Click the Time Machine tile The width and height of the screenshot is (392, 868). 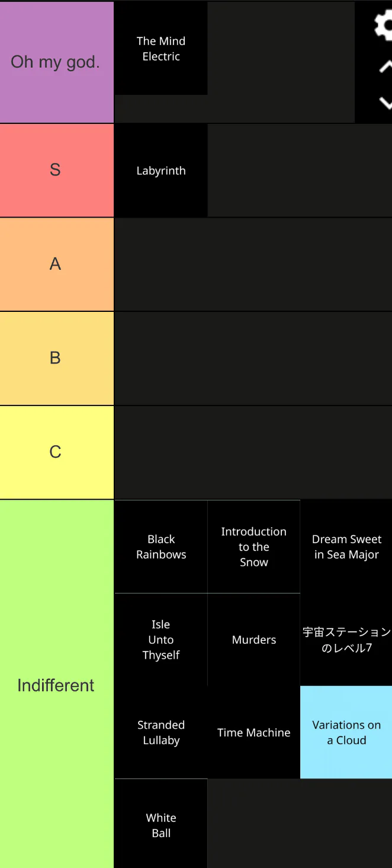click(254, 733)
